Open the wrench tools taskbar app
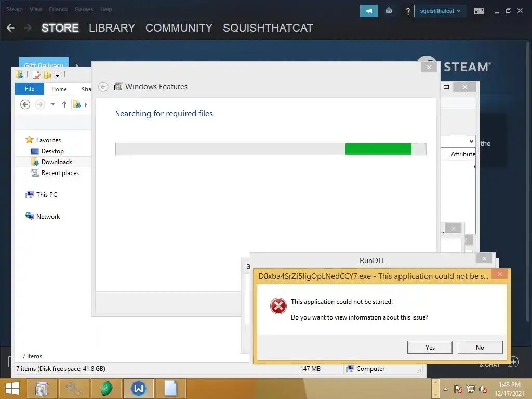532x399 pixels. (x=74, y=389)
